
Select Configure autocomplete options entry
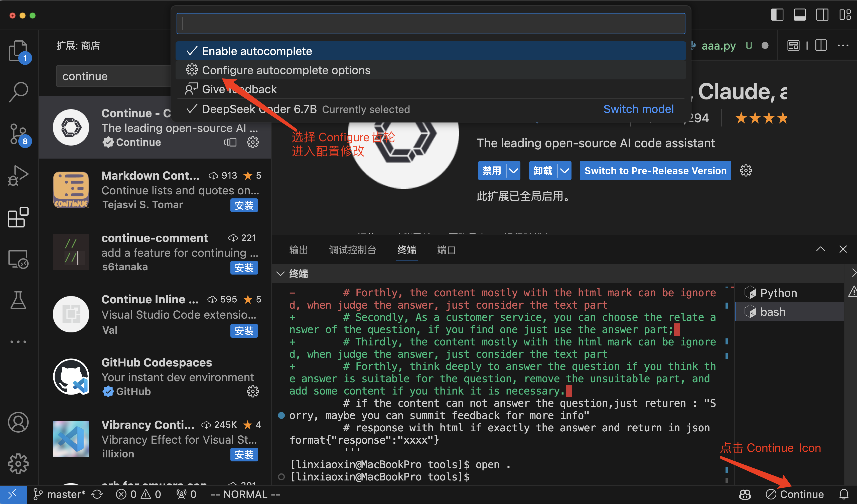click(x=286, y=70)
